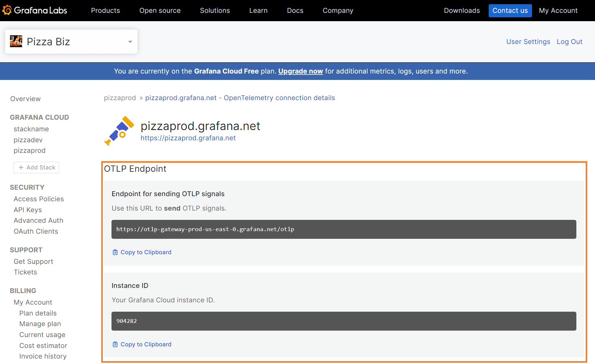Viewport: 595px width, 364px height.
Task: Click Log Out
Action: point(569,42)
